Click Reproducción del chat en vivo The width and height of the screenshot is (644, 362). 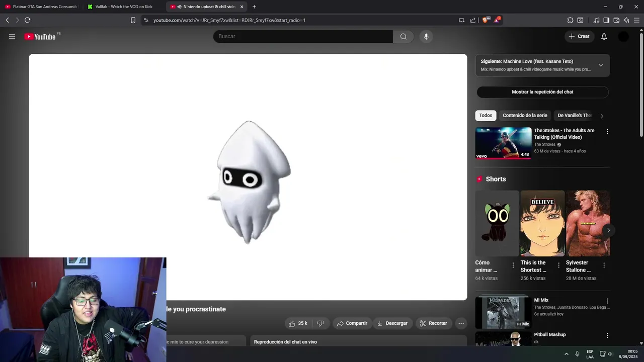(285, 342)
